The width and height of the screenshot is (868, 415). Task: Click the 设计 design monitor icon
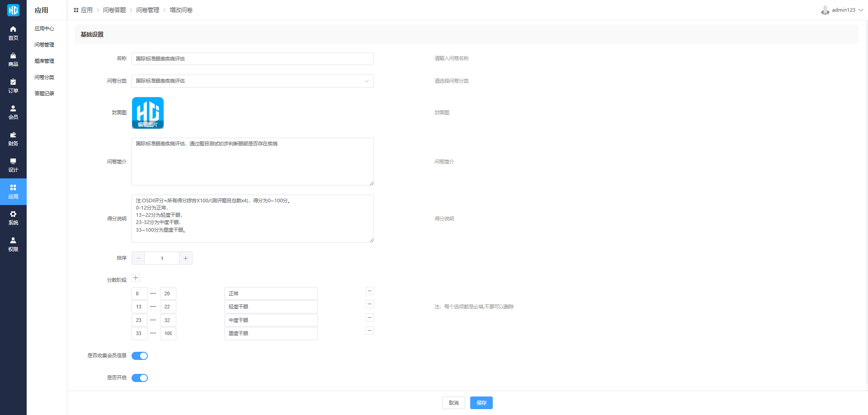[13, 161]
